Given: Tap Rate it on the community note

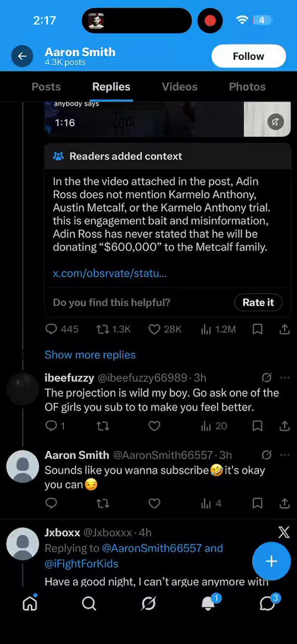Looking at the screenshot, I should [258, 302].
